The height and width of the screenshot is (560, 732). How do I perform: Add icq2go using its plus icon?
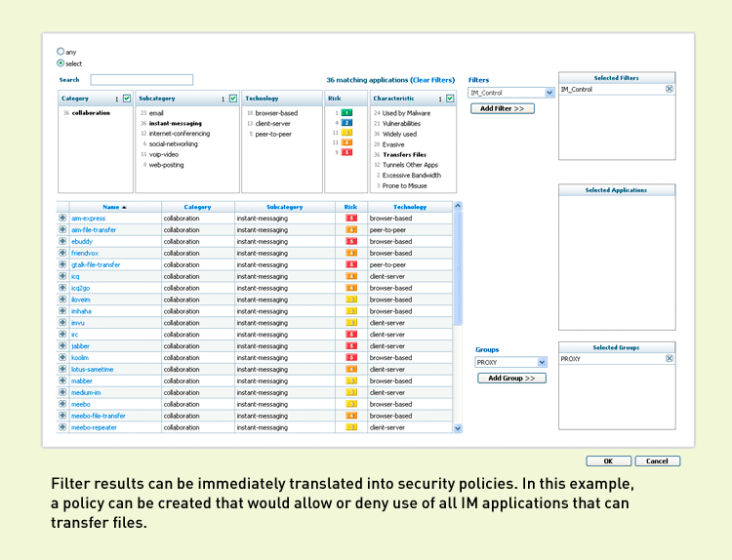[62, 288]
